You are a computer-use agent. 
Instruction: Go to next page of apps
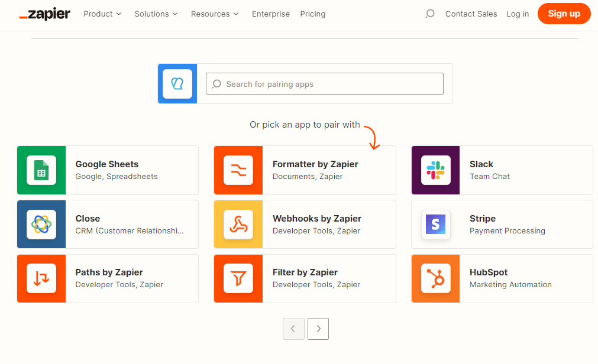318,329
